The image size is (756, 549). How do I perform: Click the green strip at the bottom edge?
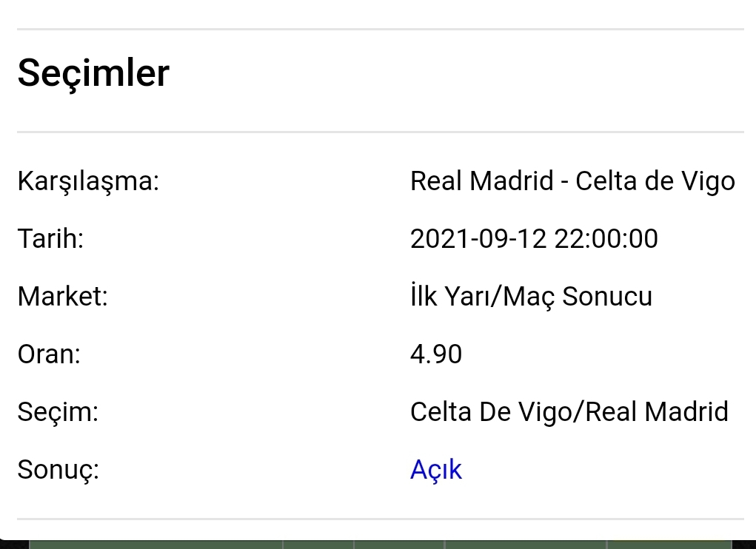[x=381, y=544]
